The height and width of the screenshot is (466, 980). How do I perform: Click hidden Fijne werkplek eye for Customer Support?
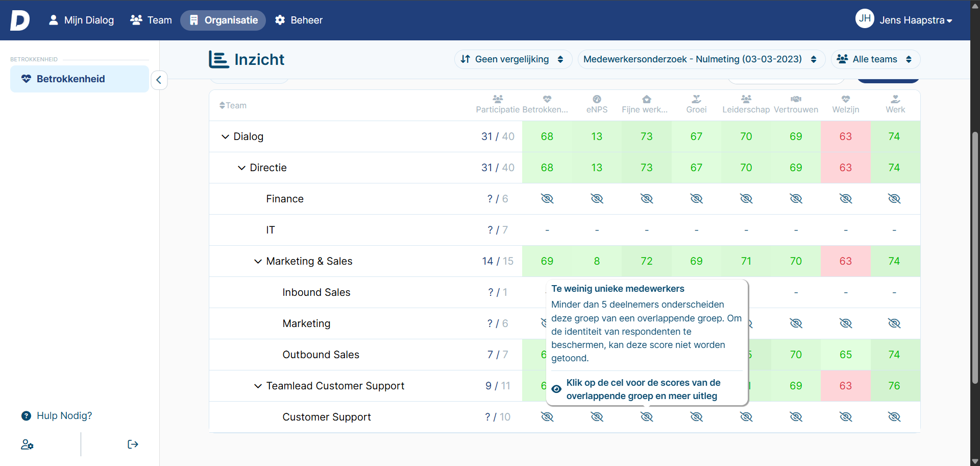(x=647, y=417)
